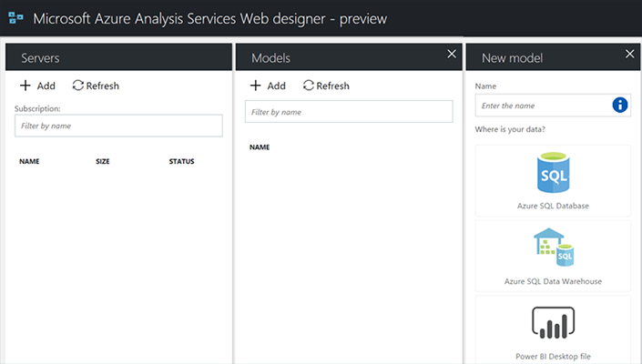
Task: Click the 'Where is your data?' label
Action: coord(510,129)
